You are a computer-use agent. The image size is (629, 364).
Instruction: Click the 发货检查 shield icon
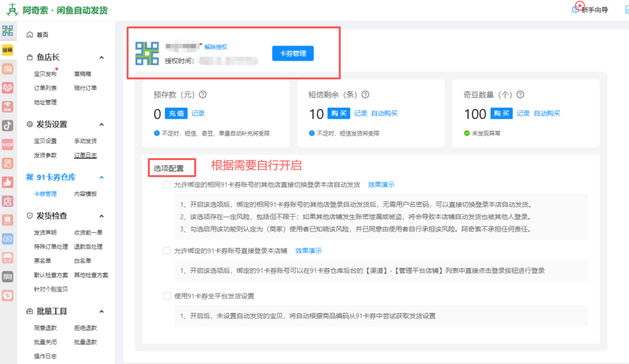[29, 215]
